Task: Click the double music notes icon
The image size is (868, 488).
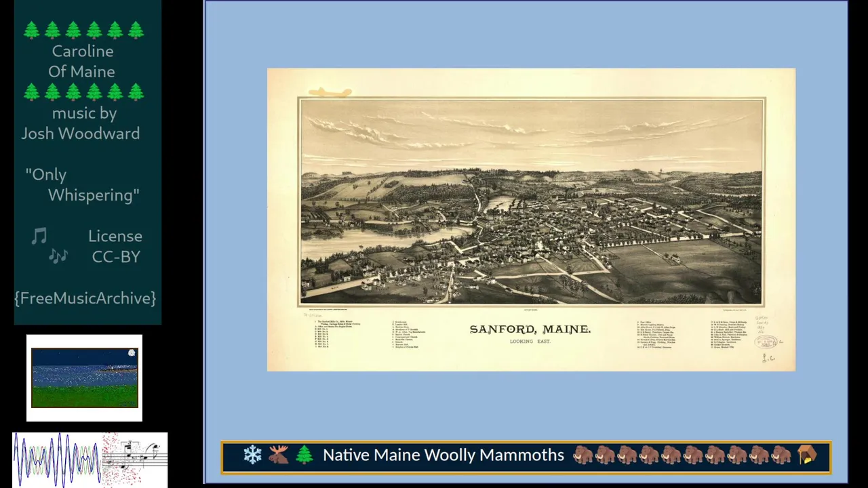Action: (58, 256)
